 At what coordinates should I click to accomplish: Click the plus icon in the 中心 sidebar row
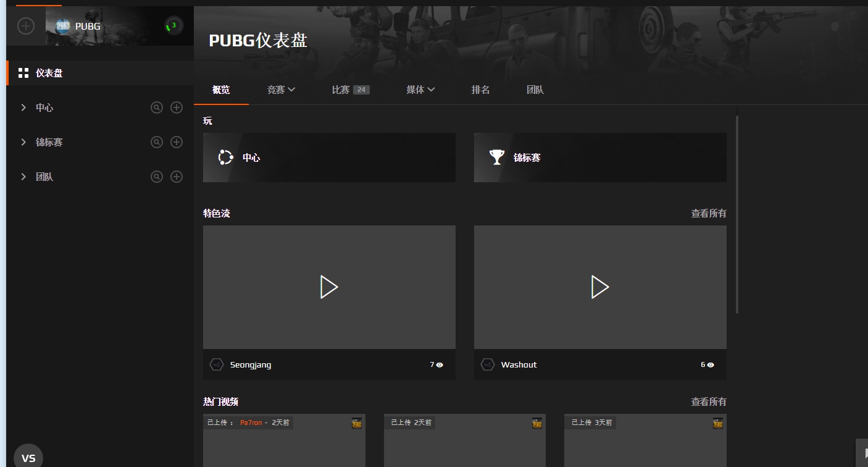(177, 107)
